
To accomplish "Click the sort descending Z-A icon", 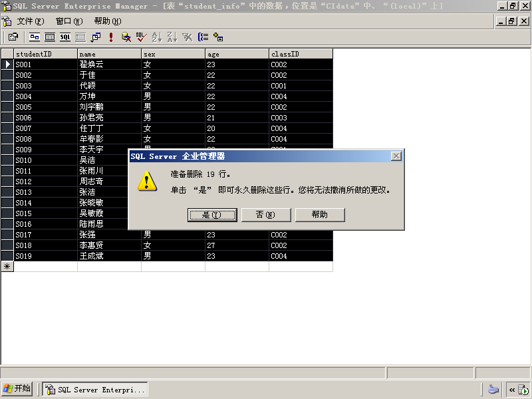I will pyautogui.click(x=172, y=37).
